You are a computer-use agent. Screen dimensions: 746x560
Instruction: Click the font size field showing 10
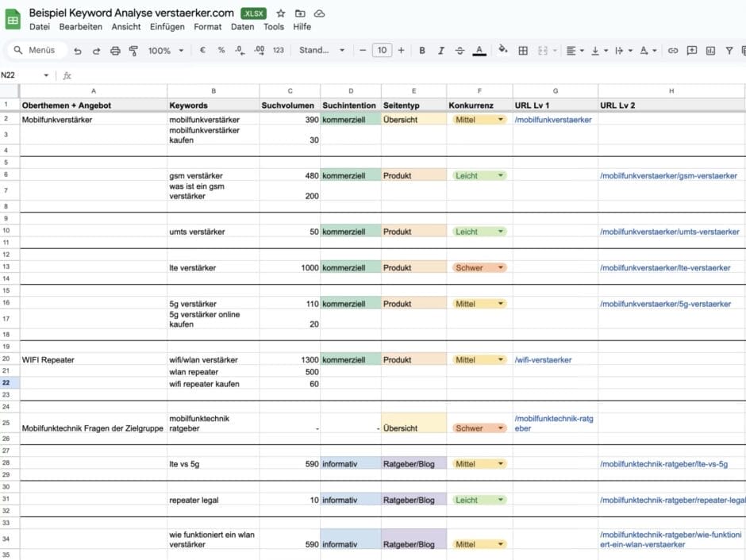pyautogui.click(x=382, y=50)
